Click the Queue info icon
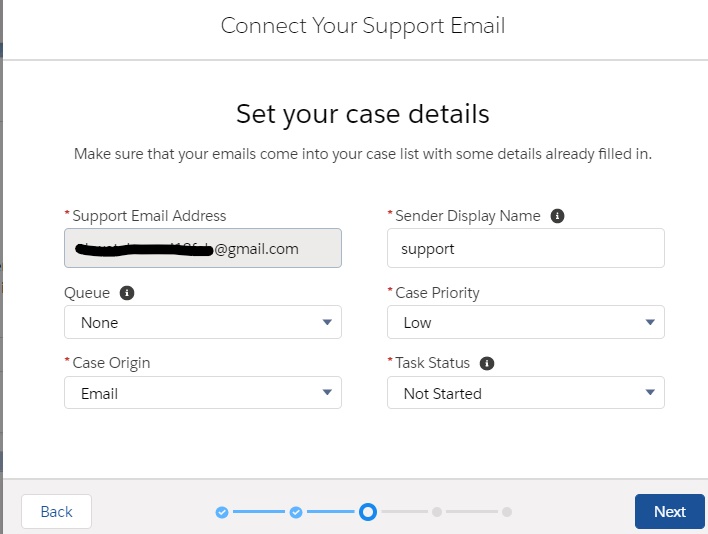Screen dimensions: 708x534 (127, 293)
